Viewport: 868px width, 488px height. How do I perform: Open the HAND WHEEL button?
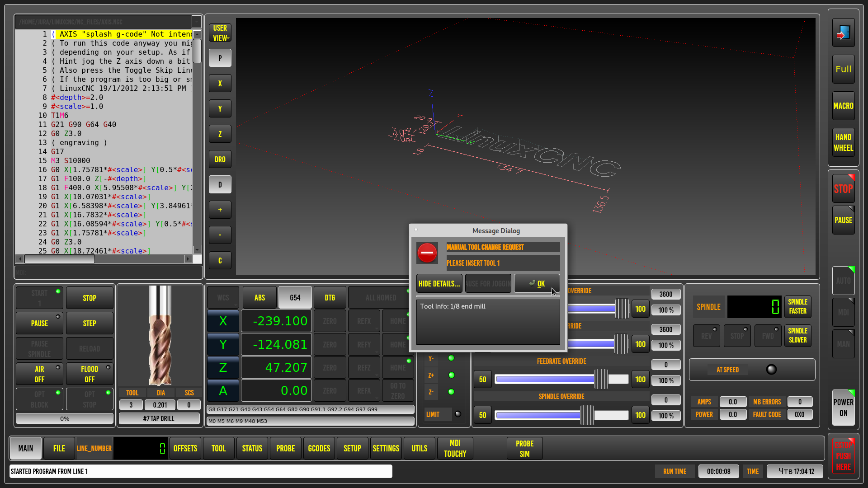(x=843, y=142)
